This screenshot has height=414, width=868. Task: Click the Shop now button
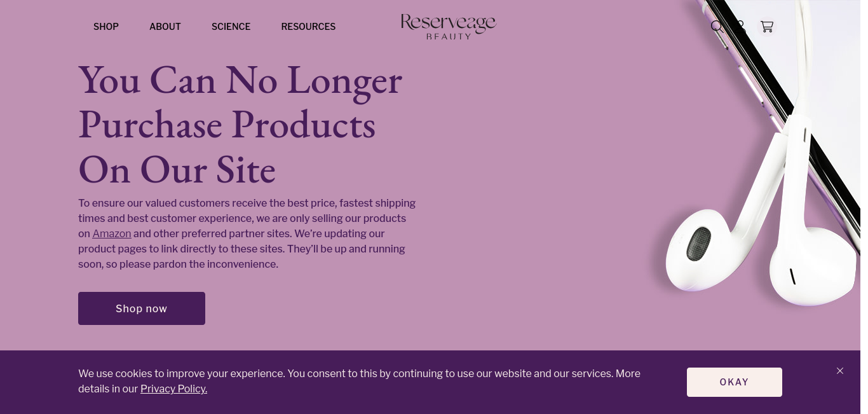coord(142,308)
